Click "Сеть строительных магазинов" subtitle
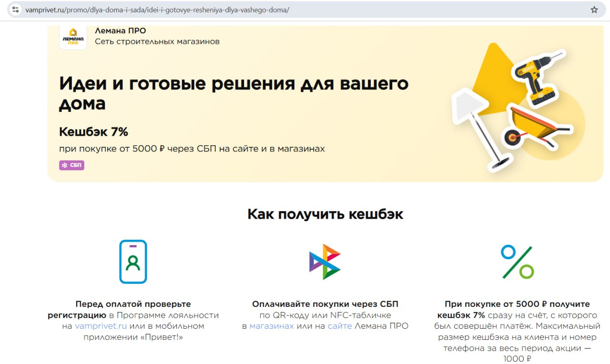This screenshot has width=610, height=364. [157, 41]
